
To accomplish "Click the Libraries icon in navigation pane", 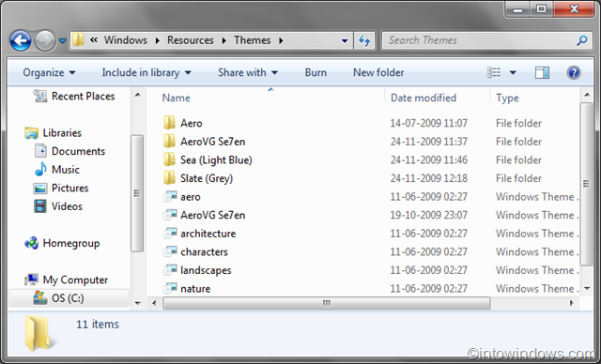I will click(31, 133).
